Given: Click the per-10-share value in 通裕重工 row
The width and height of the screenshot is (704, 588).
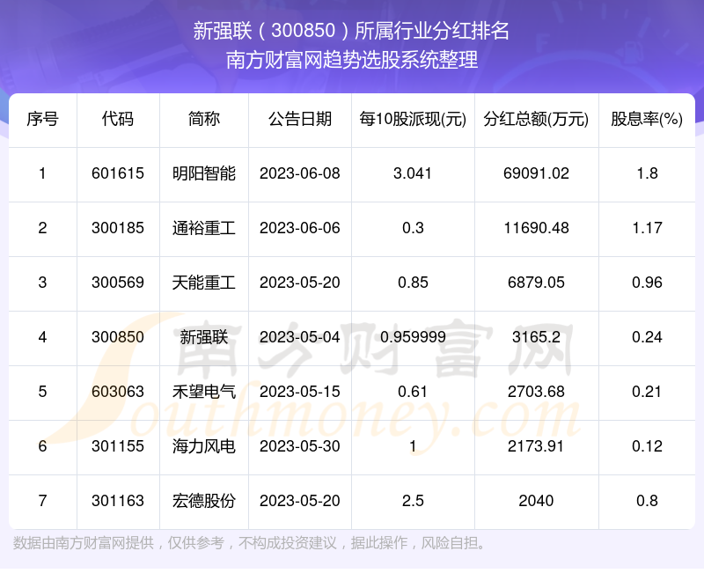Looking at the screenshot, I should pos(413,228).
